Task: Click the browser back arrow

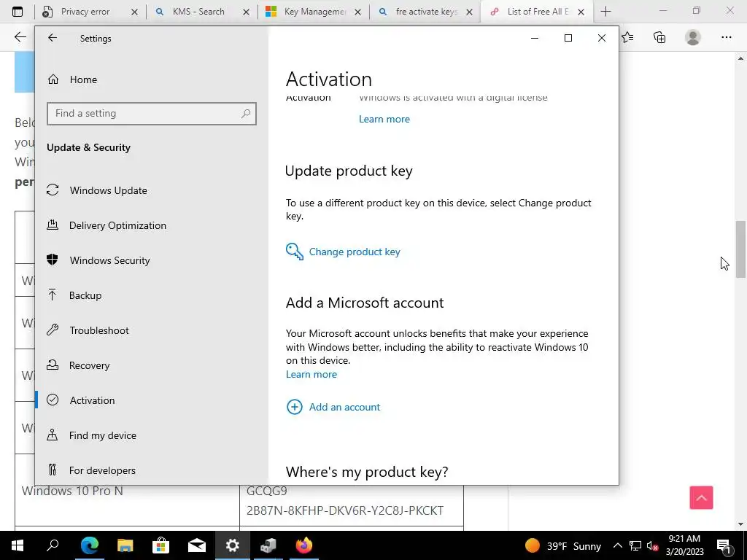Action: (20, 37)
